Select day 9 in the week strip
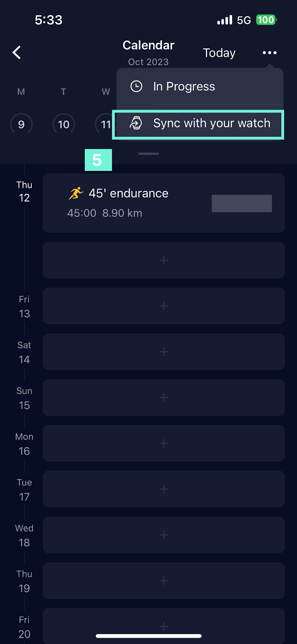This screenshot has height=644, width=297. coord(21,124)
